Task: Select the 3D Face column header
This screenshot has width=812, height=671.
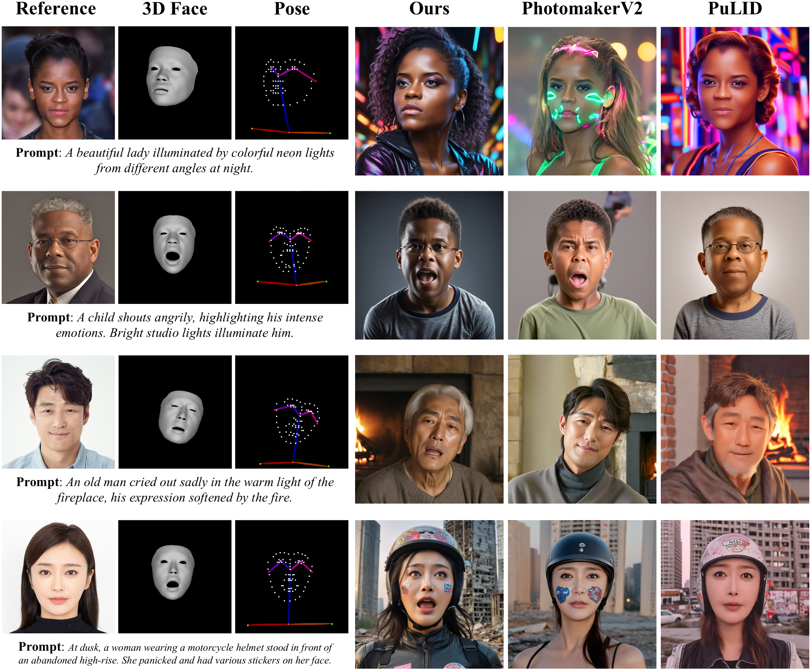Action: [x=175, y=8]
